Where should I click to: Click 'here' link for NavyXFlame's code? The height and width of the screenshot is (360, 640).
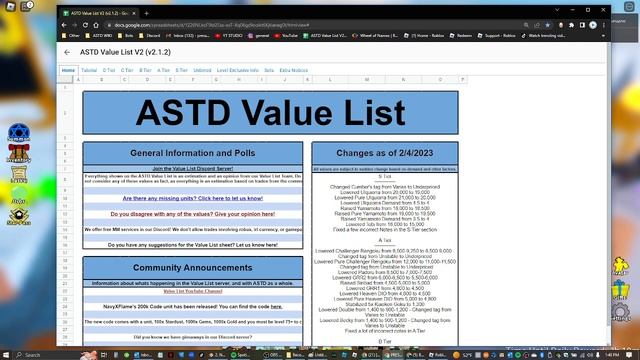276,307
